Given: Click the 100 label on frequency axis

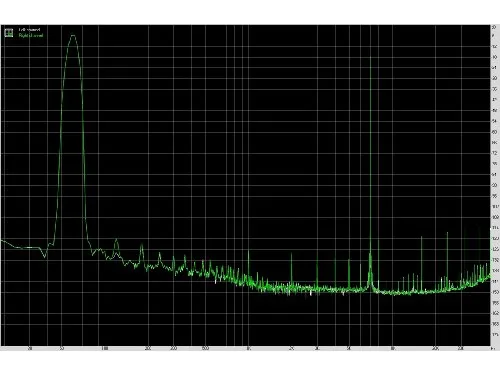Looking at the screenshot, I should (x=104, y=349).
